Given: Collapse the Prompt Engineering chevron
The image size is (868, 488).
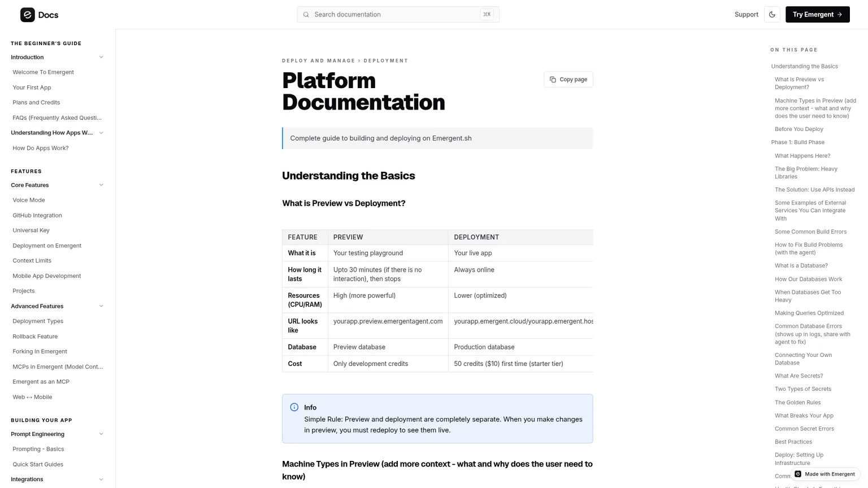Looking at the screenshot, I should click(x=101, y=434).
